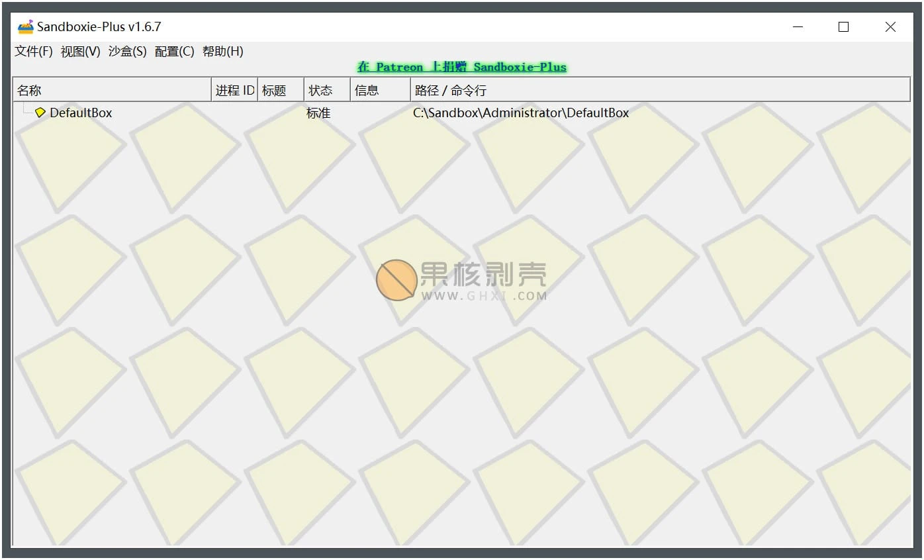Screen dimensions: 924x560
Task: Click the 标准 status cell of DefaultBox
Action: (318, 113)
